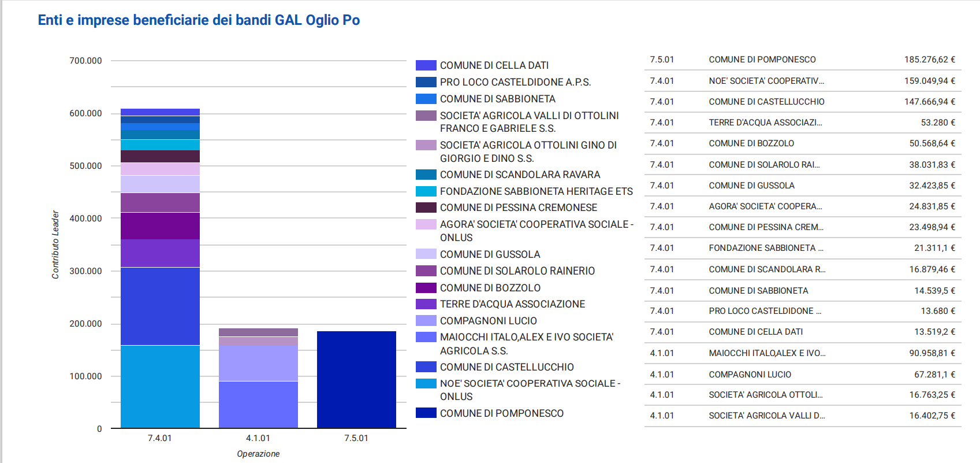Screen dimensions: 980x463
Task: Click the 4.1.01 x-axis label
Action: (258, 438)
